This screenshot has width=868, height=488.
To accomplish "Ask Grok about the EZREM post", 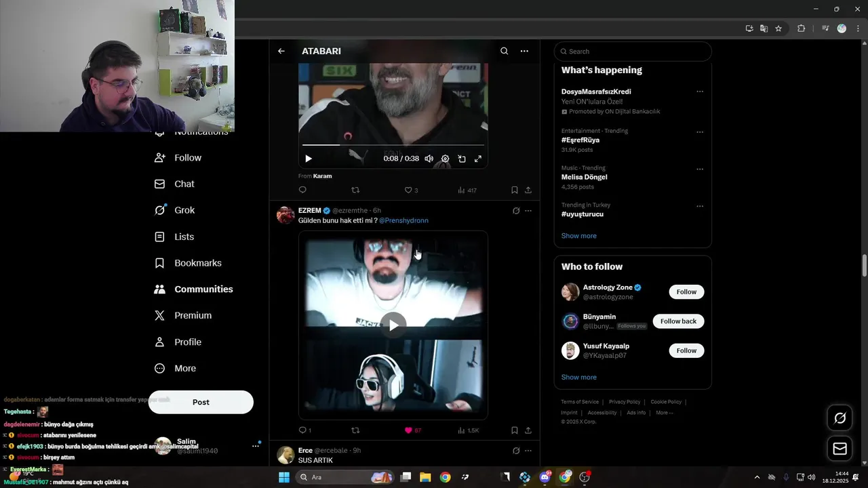I will coord(516,211).
